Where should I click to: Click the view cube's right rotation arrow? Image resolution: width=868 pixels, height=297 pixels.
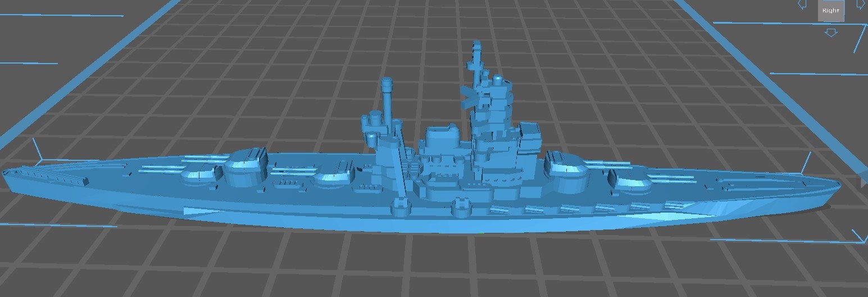click(860, 4)
